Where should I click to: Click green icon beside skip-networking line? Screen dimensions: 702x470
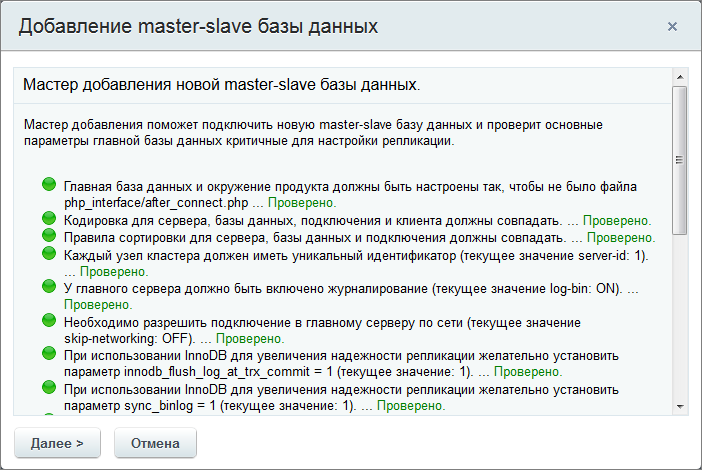tap(49, 320)
